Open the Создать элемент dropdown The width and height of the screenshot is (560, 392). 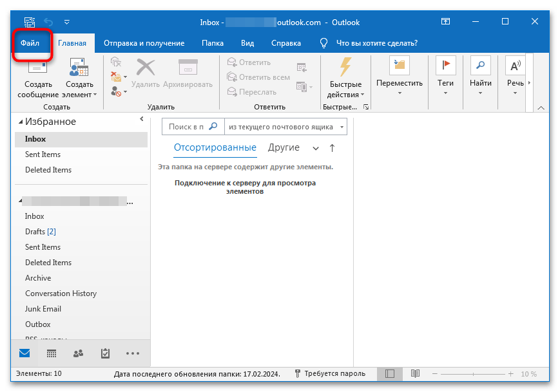click(x=79, y=78)
